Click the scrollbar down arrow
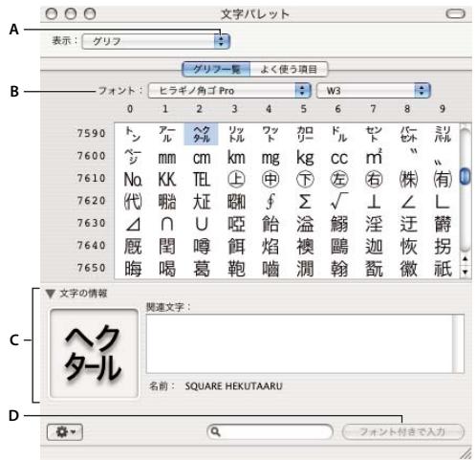 465,272
